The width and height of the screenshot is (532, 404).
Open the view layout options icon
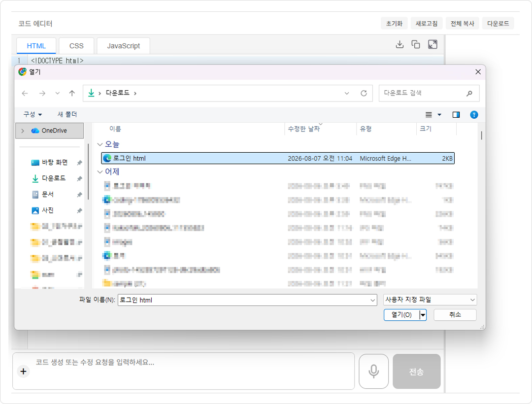tap(429, 115)
